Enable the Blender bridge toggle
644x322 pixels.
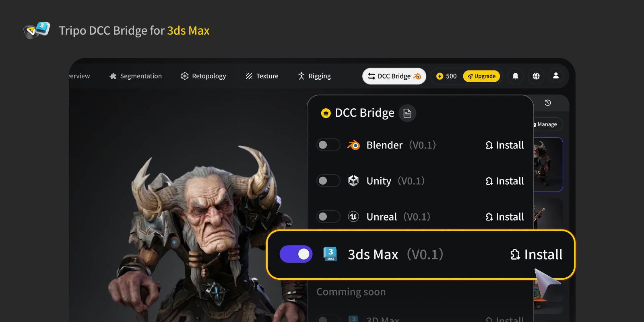328,145
